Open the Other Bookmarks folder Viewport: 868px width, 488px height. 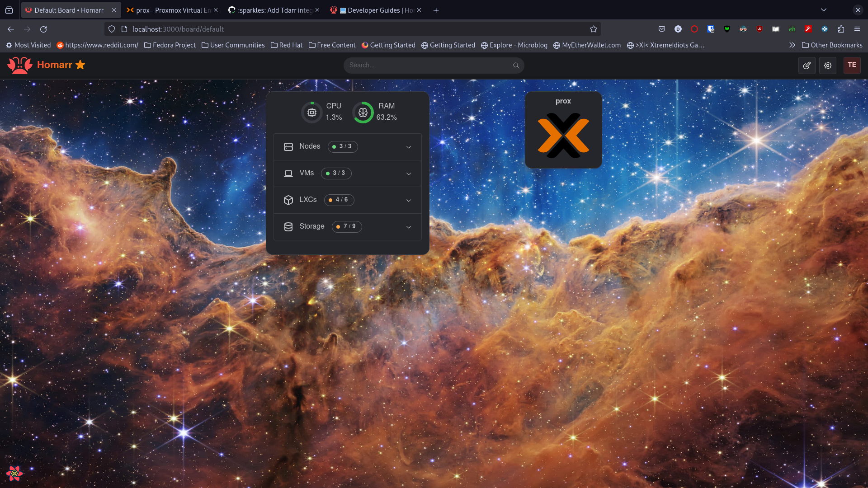click(x=832, y=45)
